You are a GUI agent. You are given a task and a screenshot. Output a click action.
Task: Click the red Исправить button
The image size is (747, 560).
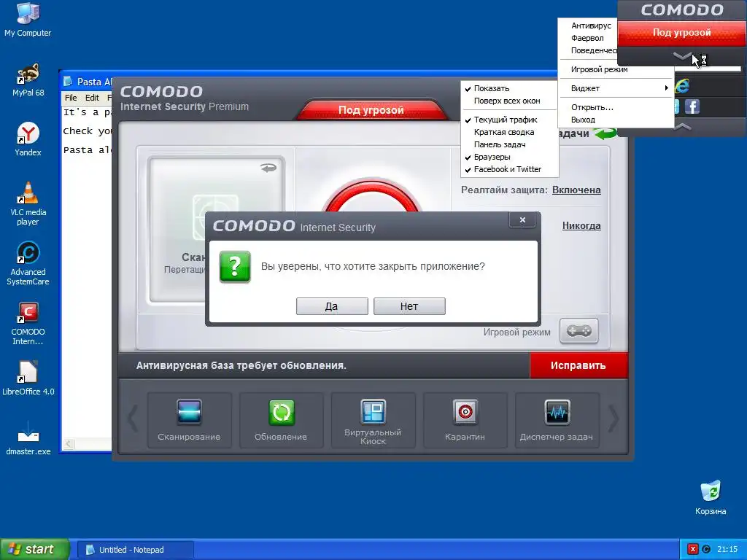pyautogui.click(x=578, y=365)
